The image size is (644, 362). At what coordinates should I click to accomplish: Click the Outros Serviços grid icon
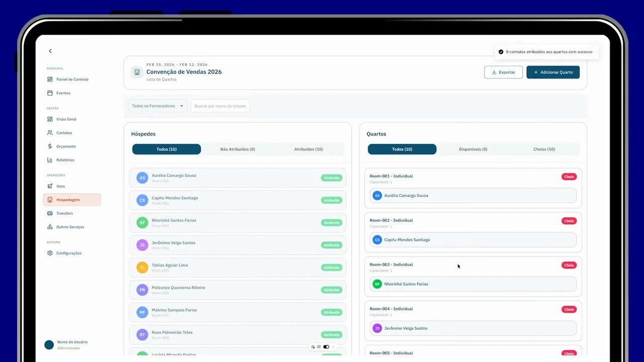[50, 227]
